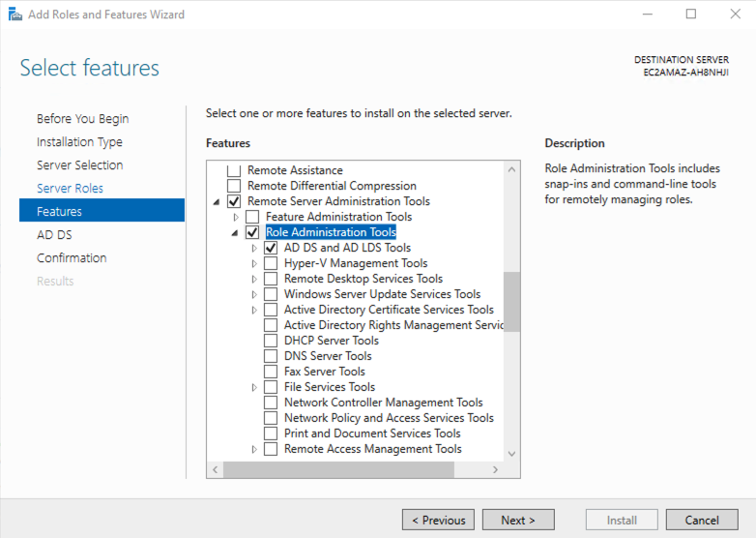Jump to Confirmation step
The image size is (756, 538).
72,257
